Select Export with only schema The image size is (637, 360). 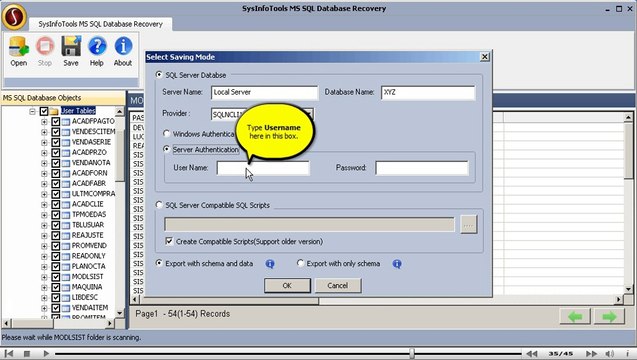300,263
